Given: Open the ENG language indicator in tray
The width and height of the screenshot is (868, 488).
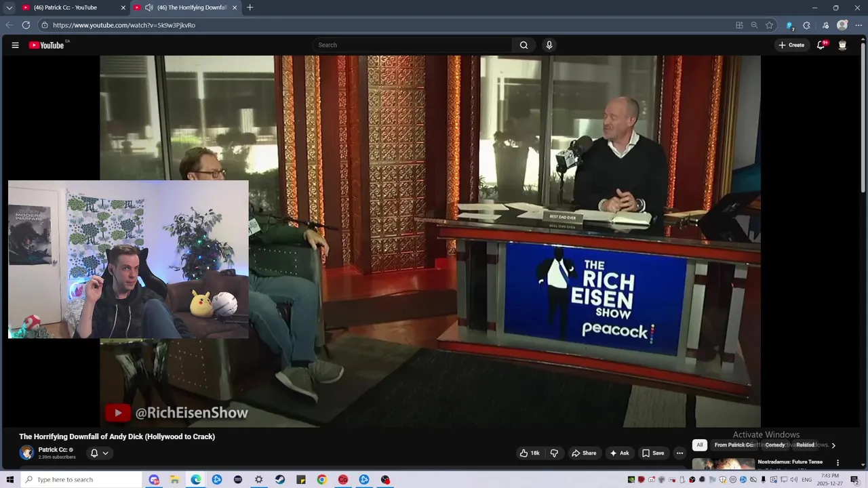Looking at the screenshot, I should [x=807, y=480].
